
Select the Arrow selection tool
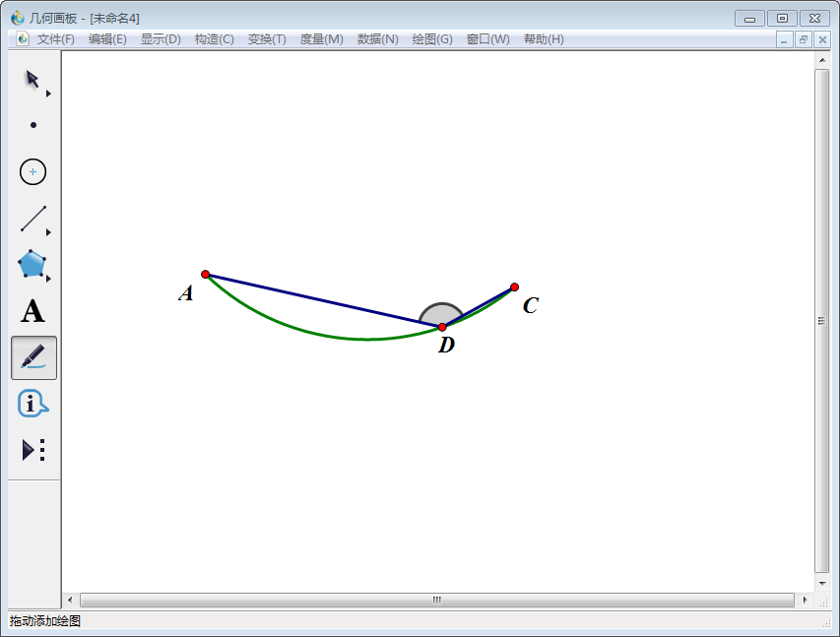pos(32,80)
